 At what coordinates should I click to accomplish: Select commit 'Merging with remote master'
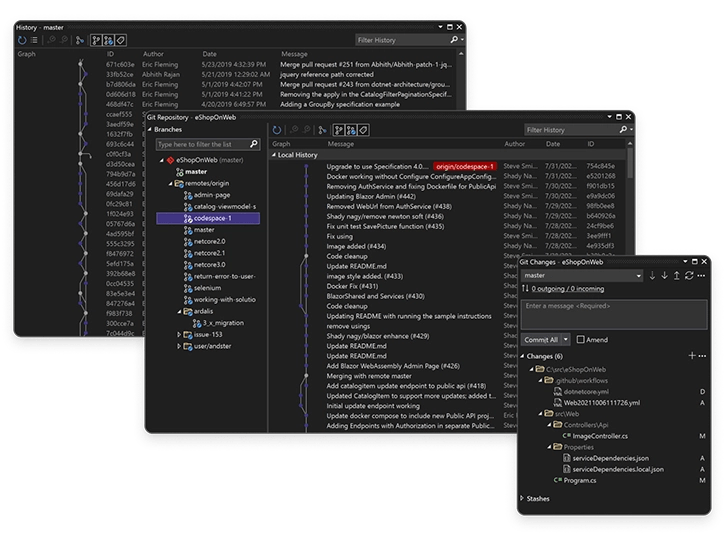coord(369,376)
